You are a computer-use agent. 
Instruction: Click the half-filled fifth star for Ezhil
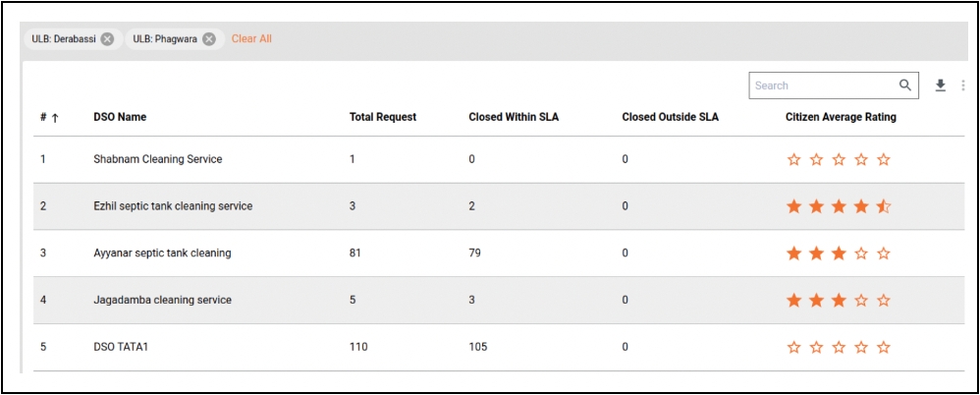[x=884, y=206]
